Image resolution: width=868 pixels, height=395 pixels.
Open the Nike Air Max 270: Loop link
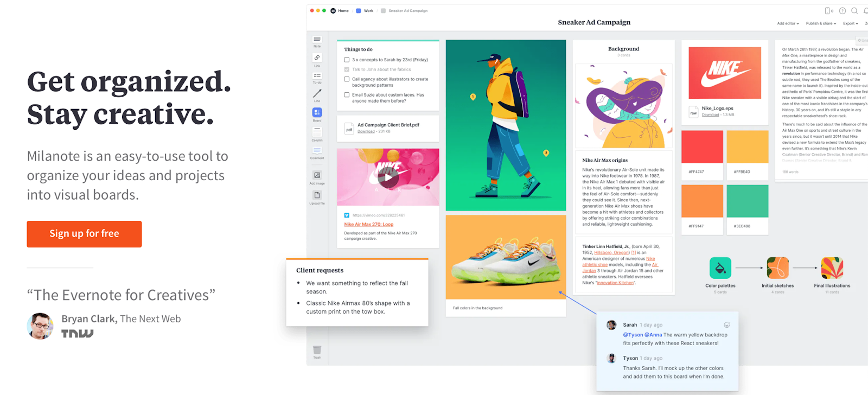pos(369,224)
